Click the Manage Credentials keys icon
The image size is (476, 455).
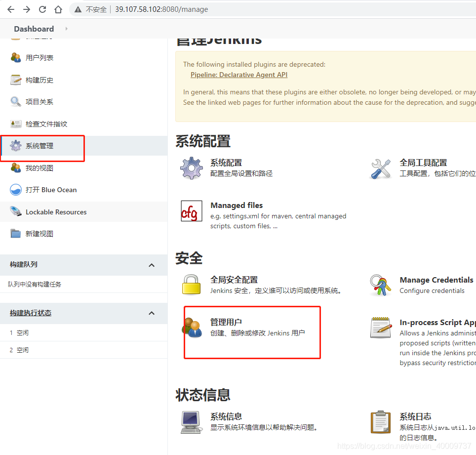pos(380,285)
